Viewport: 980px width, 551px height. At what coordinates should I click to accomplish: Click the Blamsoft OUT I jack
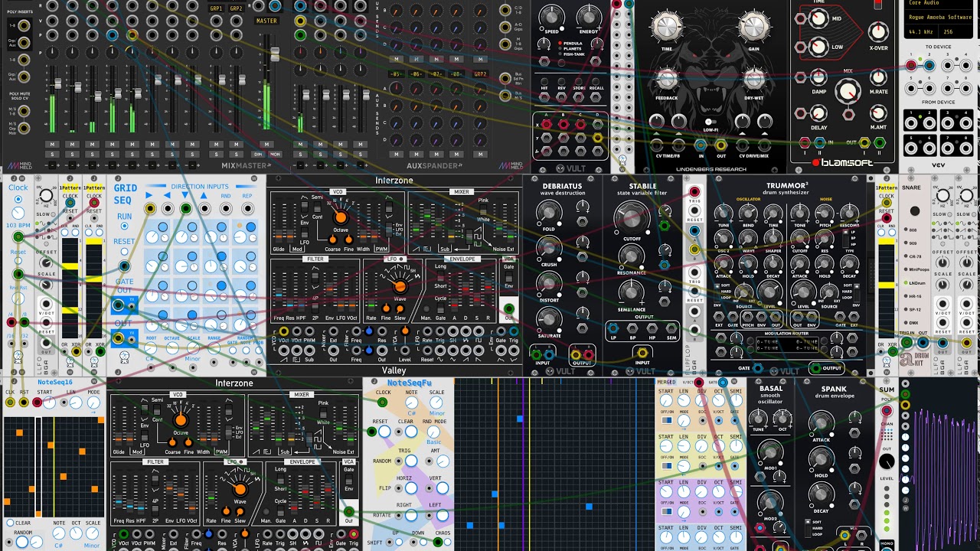[864, 142]
